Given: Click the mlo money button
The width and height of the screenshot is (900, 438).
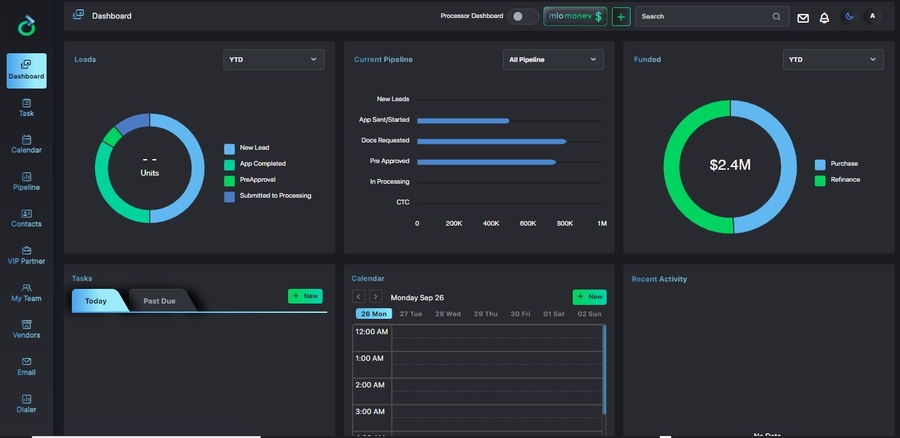Looking at the screenshot, I should click(575, 17).
